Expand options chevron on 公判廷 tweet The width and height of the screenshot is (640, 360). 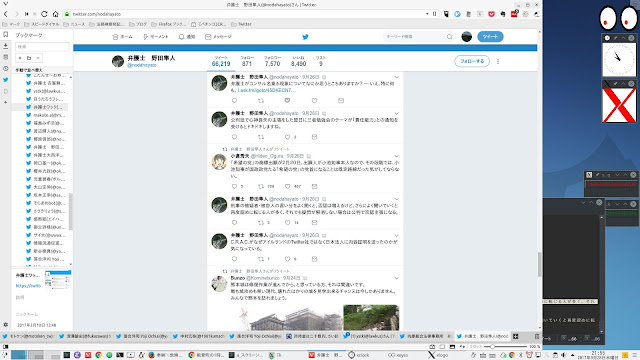(396, 113)
